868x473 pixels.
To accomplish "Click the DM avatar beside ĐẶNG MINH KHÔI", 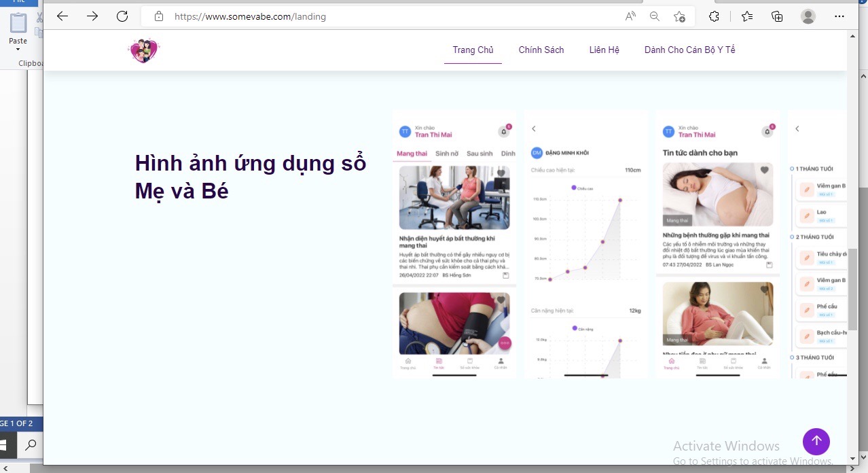I will click(537, 153).
